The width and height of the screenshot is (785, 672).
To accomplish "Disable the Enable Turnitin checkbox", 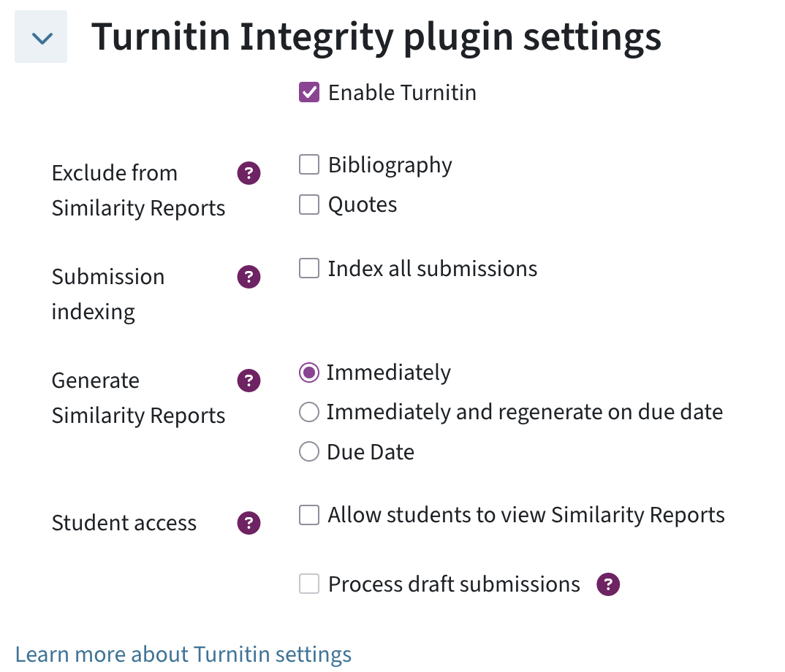I will (x=308, y=93).
